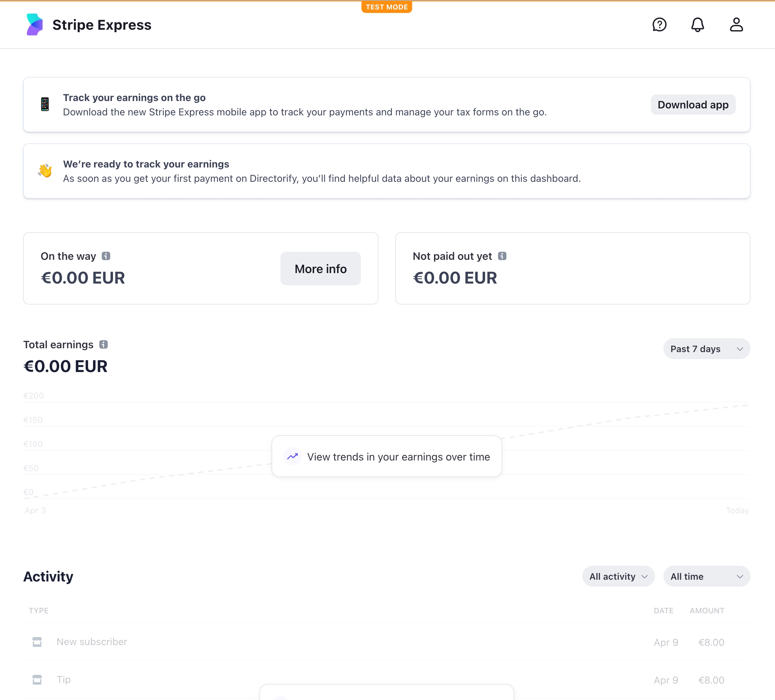This screenshot has width=775, height=700.
Task: Expand the Past 7 days dropdown
Action: click(x=706, y=349)
